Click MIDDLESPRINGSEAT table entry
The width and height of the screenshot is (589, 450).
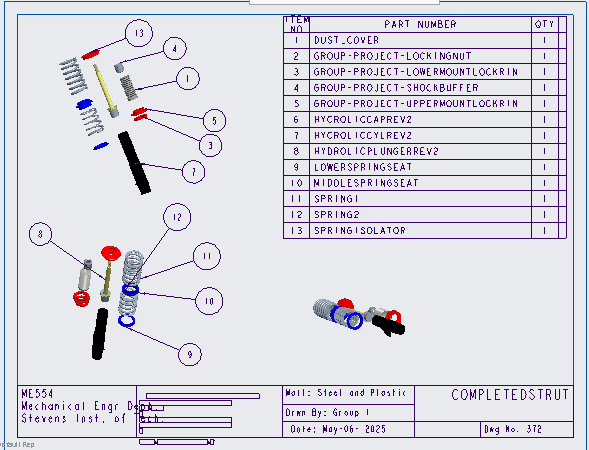(x=420, y=183)
